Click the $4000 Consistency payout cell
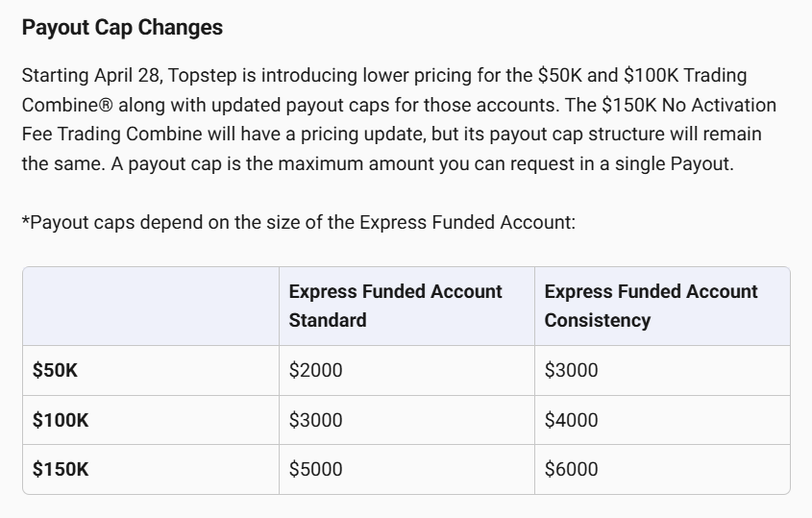 pos(662,420)
